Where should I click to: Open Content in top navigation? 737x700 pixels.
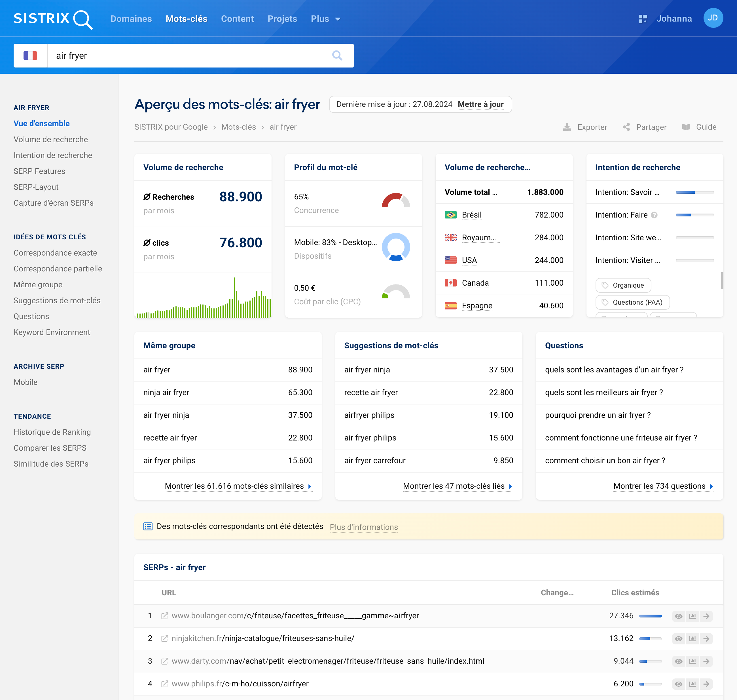point(237,19)
